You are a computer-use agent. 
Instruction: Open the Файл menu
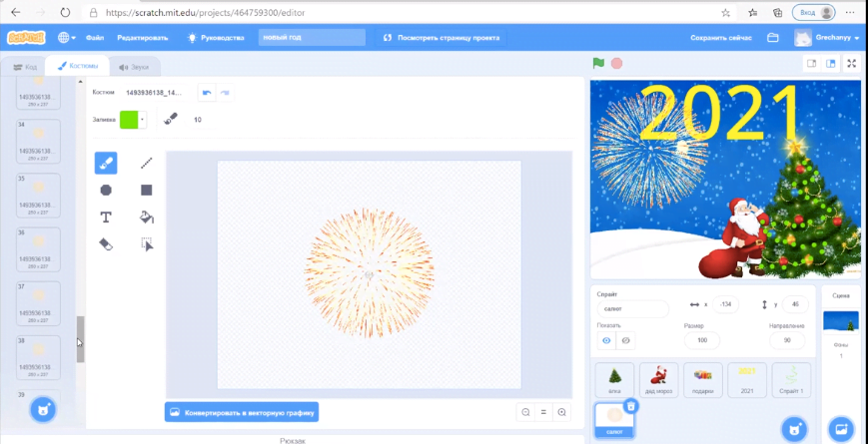(x=95, y=38)
